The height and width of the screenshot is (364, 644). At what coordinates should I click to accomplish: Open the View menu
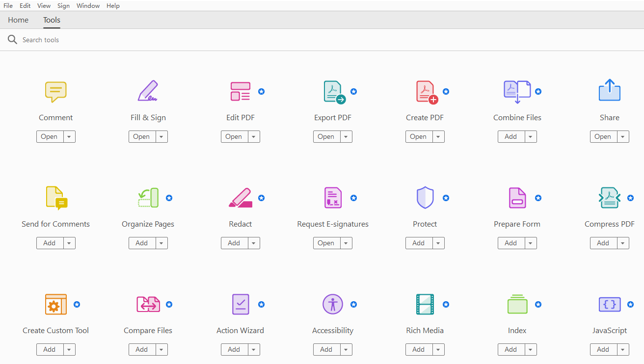coord(44,6)
